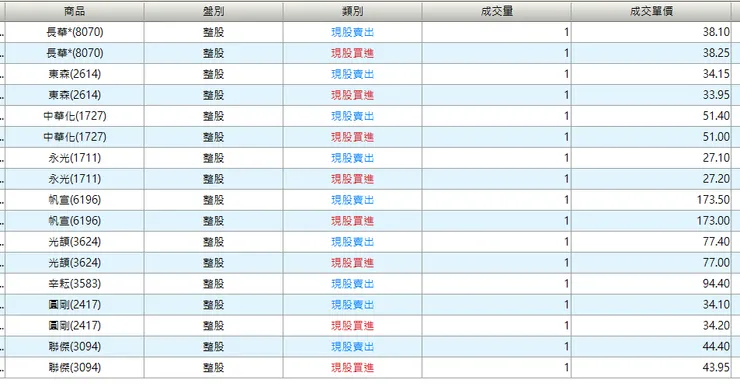
Task: Click 聯傑(3094) in the 現股賣出 row
Action: point(75,346)
